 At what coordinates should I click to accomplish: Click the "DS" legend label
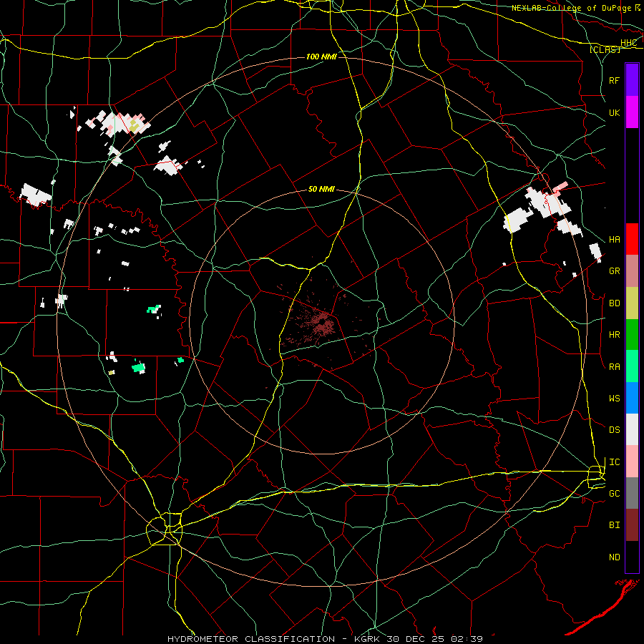614,430
